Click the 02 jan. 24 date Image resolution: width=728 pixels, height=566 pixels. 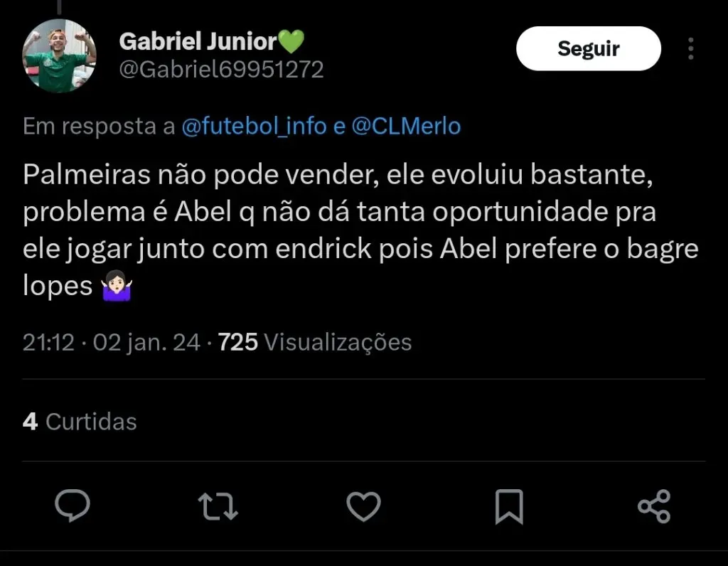(147, 343)
